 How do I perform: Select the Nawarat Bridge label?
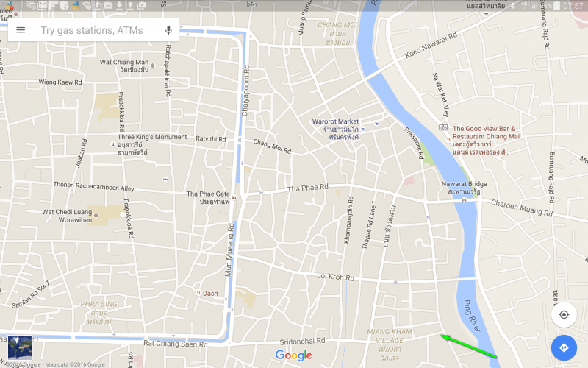coord(464,184)
